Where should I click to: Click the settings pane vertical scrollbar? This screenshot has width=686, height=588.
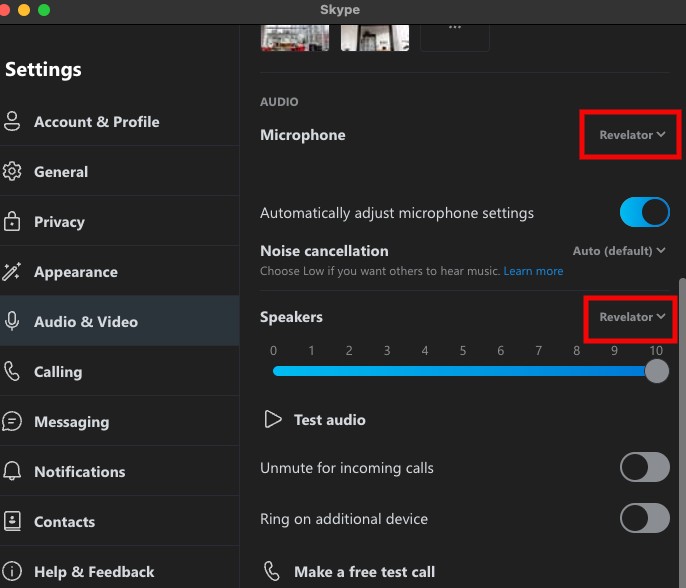(x=682, y=433)
